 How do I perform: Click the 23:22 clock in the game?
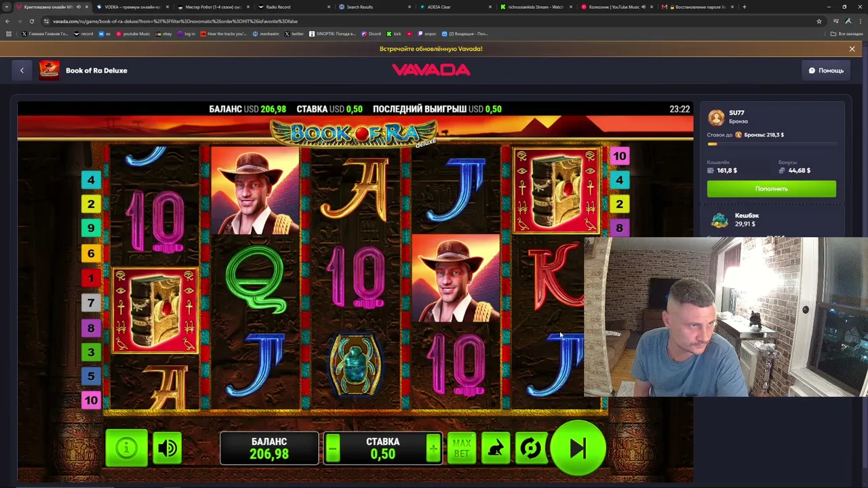(679, 109)
